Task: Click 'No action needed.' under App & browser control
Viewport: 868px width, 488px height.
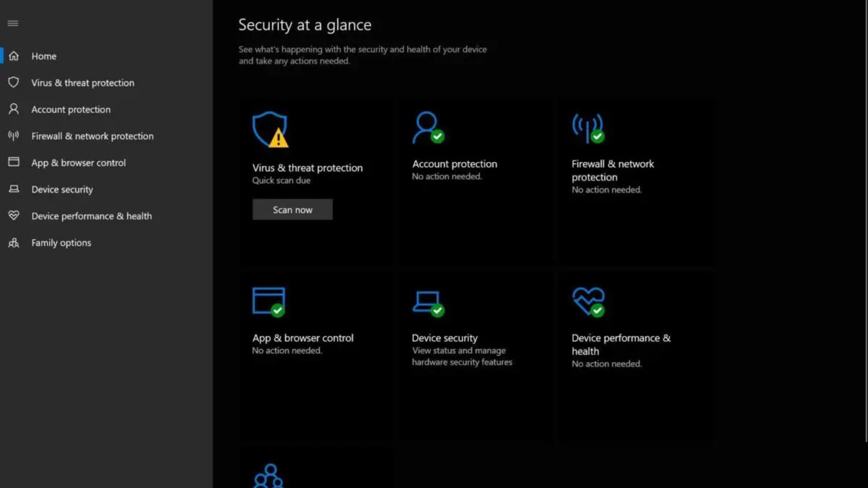Action: (x=287, y=350)
